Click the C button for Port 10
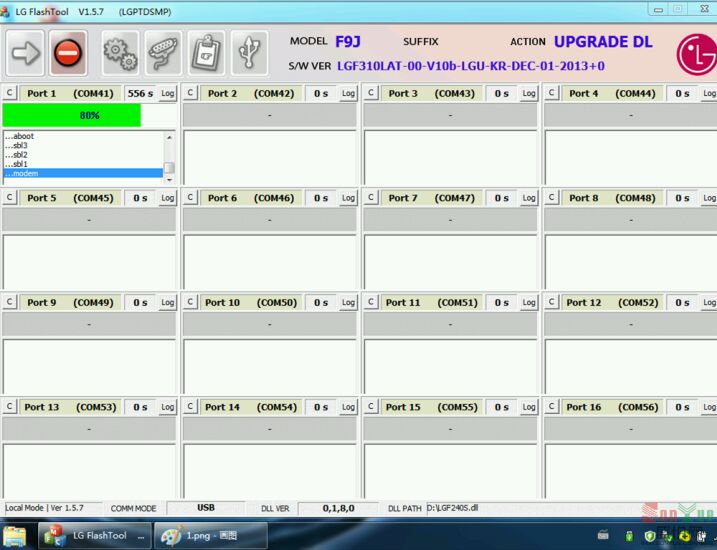Image resolution: width=717 pixels, height=550 pixels. tap(190, 302)
